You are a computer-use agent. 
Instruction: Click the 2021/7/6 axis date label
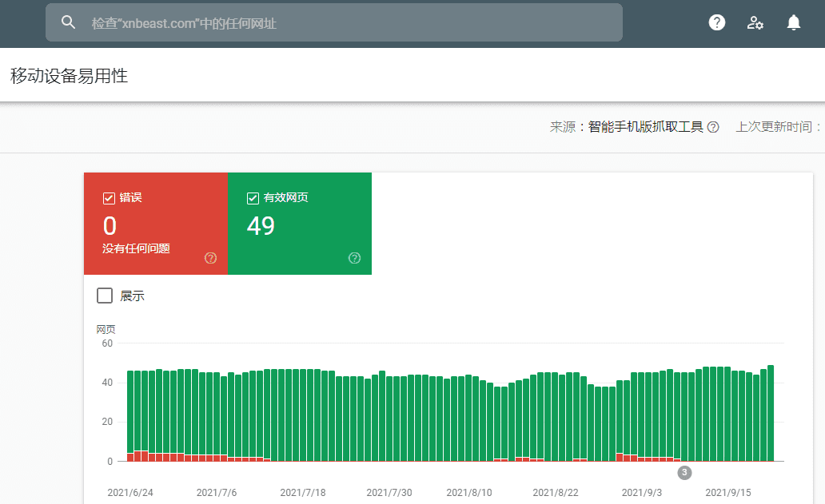coord(217,493)
